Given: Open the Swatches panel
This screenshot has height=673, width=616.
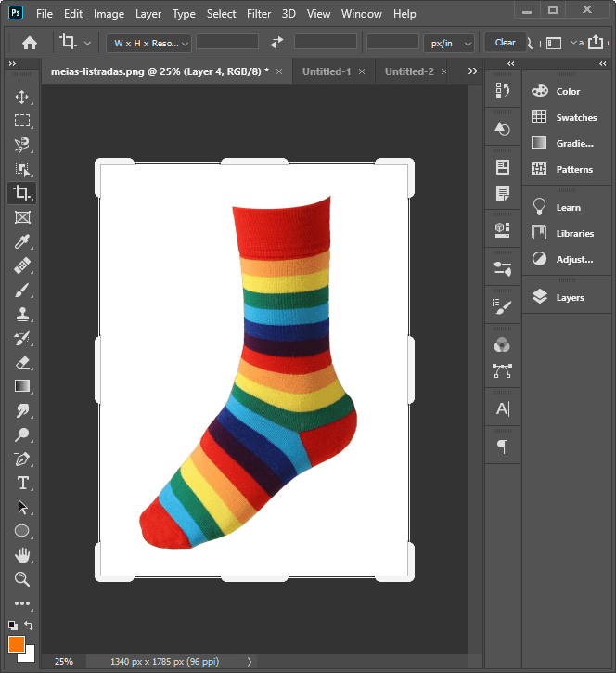Looking at the screenshot, I should [566, 117].
